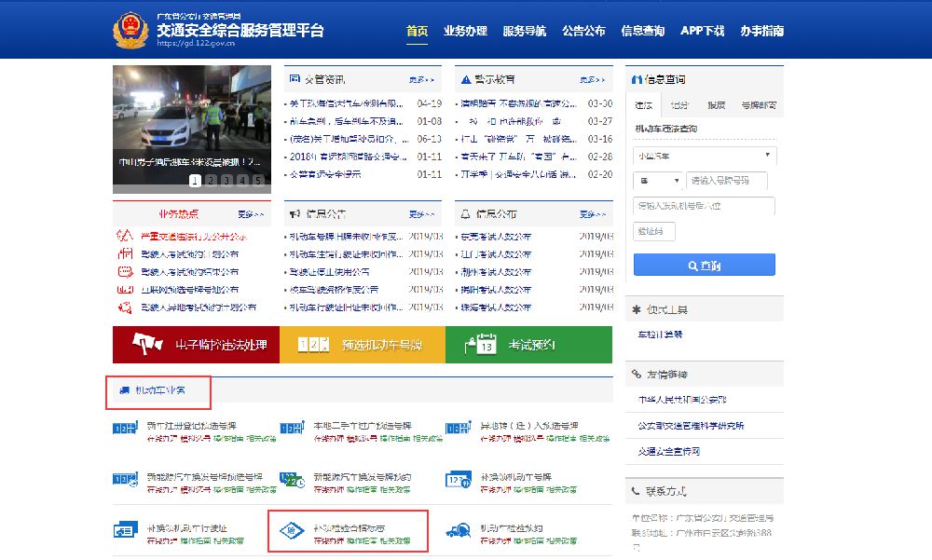This screenshot has height=560, width=932.
Task: Open the 首页 nav tab
Action: pos(417,31)
